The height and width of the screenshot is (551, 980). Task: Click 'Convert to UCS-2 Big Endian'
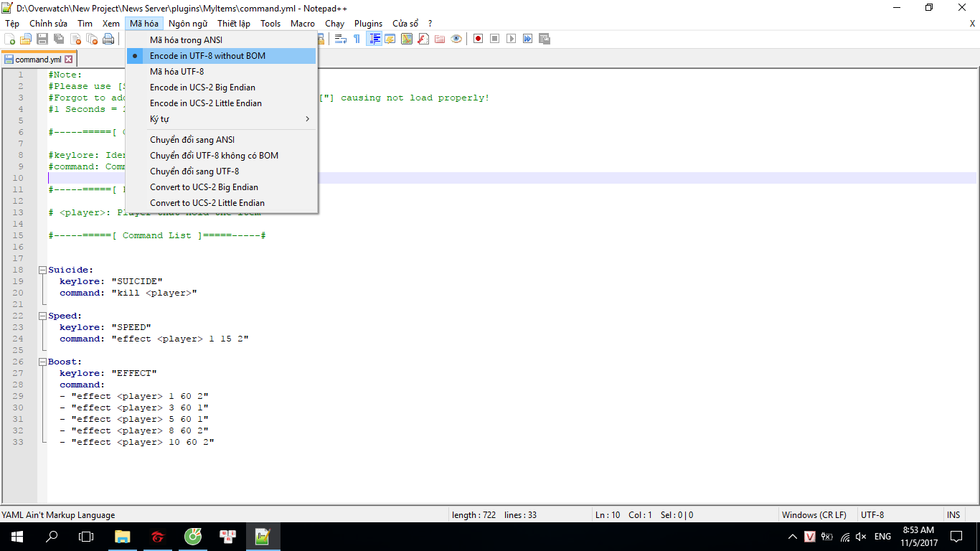(x=221, y=187)
